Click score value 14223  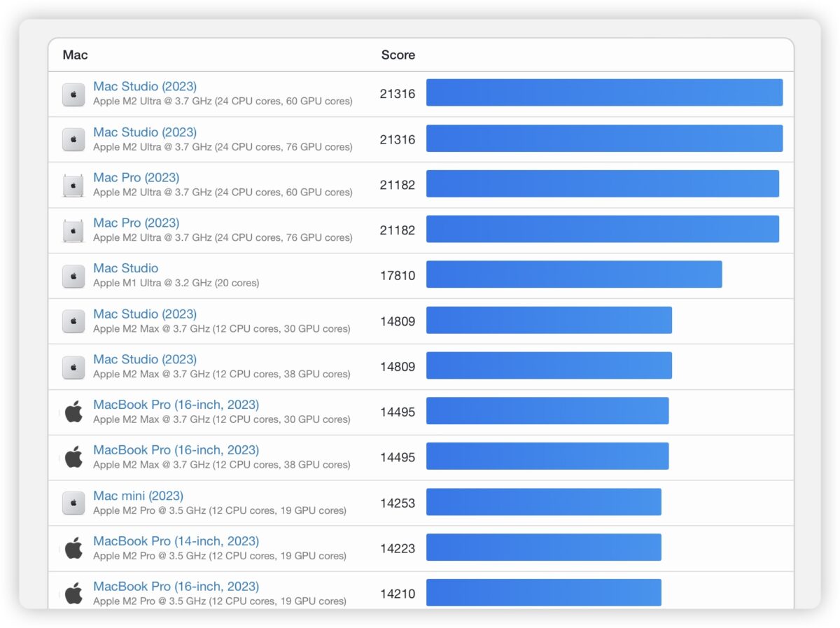click(398, 548)
